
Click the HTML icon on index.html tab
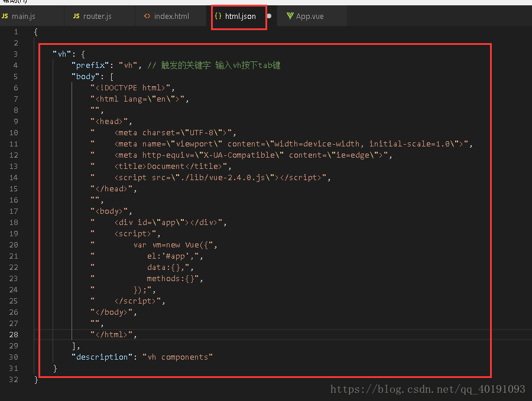click(x=147, y=16)
